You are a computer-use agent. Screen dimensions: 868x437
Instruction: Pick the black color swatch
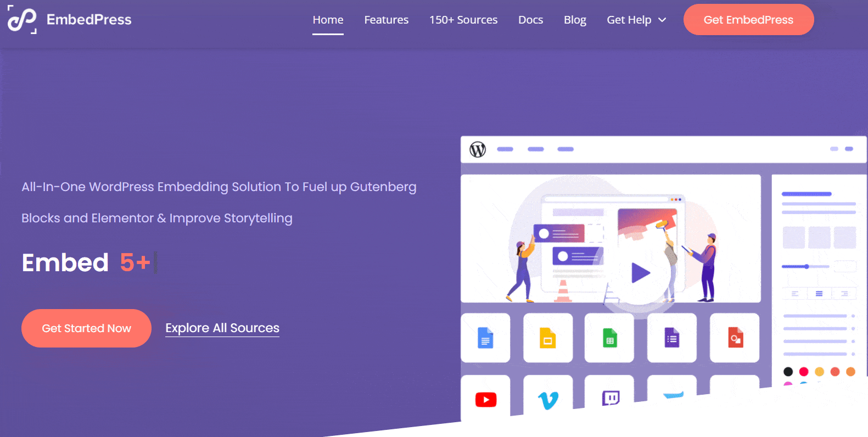pyautogui.click(x=788, y=372)
